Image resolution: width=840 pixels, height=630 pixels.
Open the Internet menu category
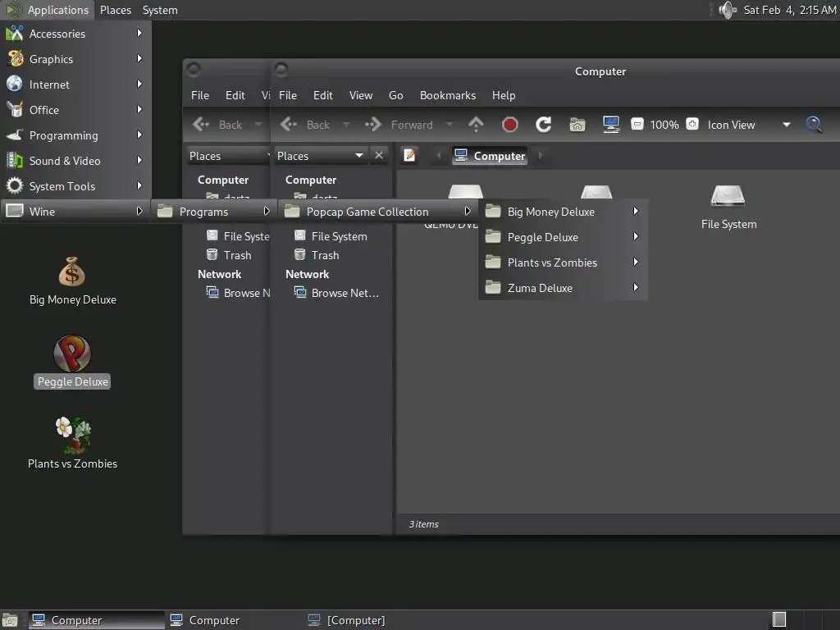click(75, 84)
